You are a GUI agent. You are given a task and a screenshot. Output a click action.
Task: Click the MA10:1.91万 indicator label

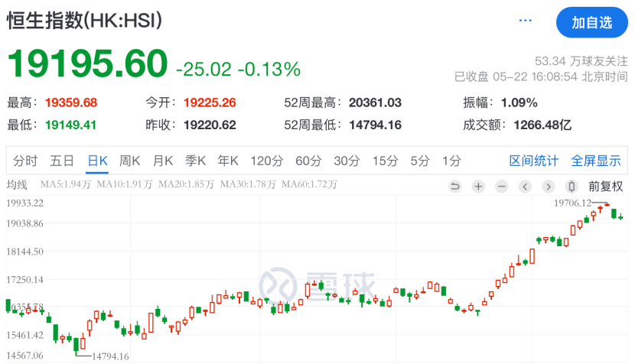(125, 184)
